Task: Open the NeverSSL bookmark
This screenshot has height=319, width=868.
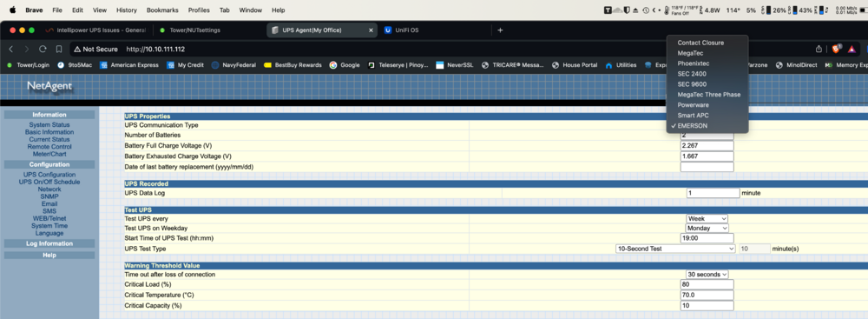Action: [x=454, y=65]
